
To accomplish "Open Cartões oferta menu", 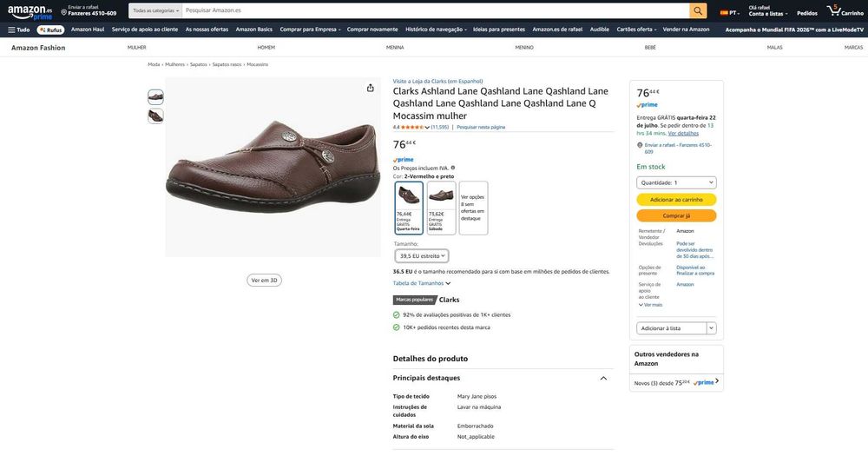I will 636,30.
